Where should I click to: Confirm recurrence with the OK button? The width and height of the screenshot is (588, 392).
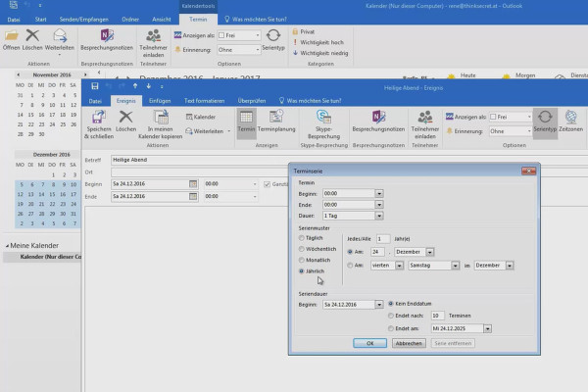369,343
